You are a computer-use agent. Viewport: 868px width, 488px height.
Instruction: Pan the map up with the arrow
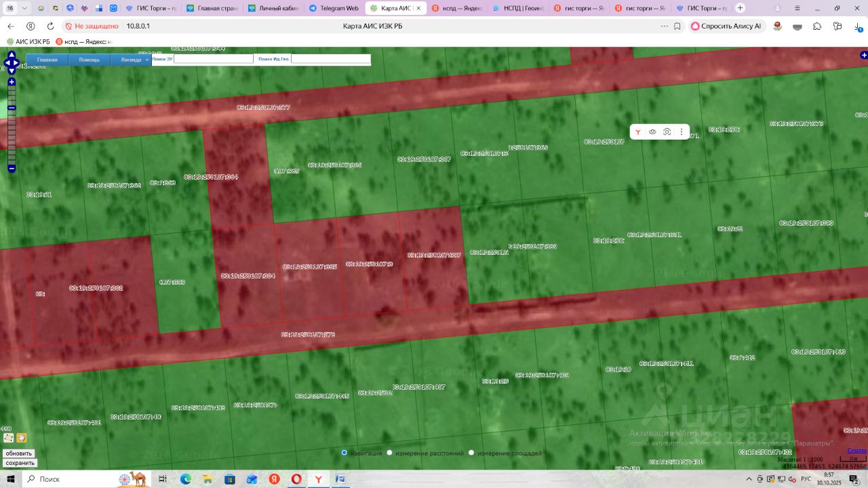[12, 55]
